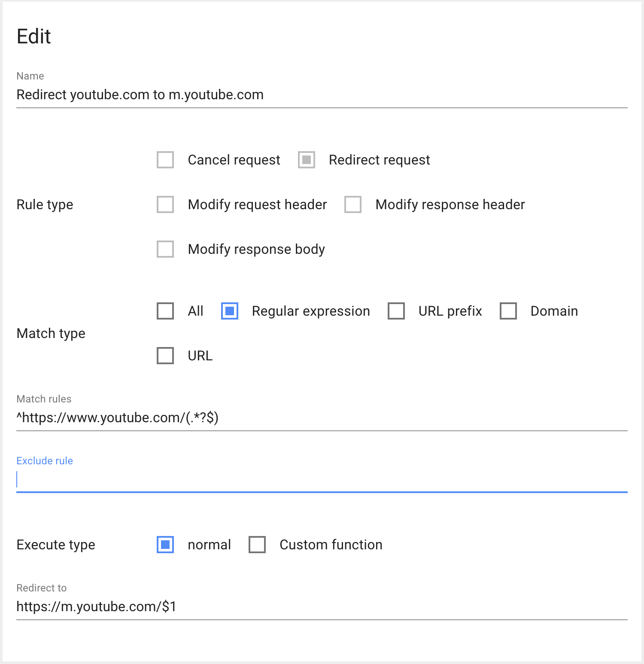
Task: Click the Exclude rule input field
Action: coord(322,480)
